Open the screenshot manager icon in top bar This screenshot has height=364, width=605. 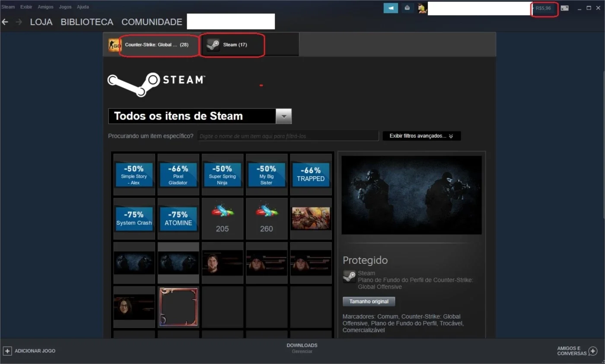point(564,8)
